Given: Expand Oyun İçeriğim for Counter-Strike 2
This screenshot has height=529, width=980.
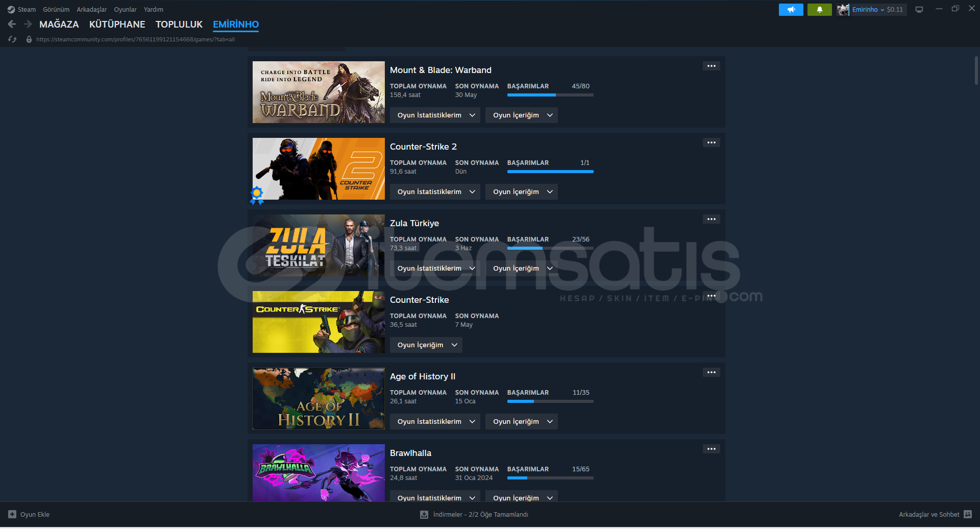Looking at the screenshot, I should (x=522, y=192).
